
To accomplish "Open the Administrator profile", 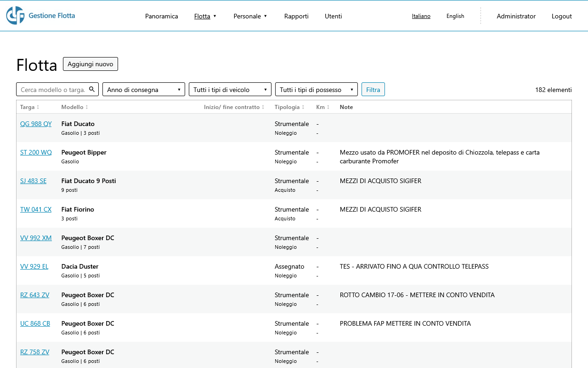I will pyautogui.click(x=516, y=16).
